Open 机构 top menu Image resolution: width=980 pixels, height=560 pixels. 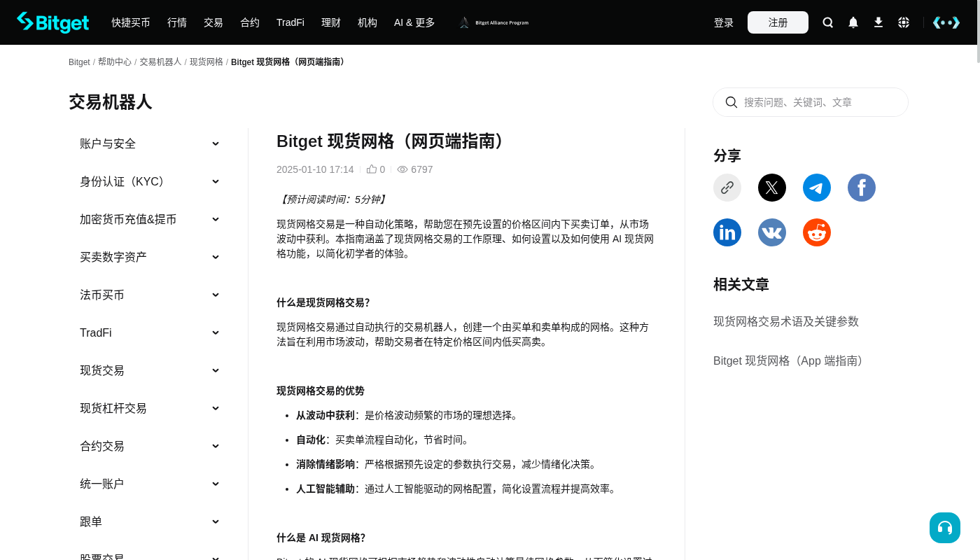point(367,22)
